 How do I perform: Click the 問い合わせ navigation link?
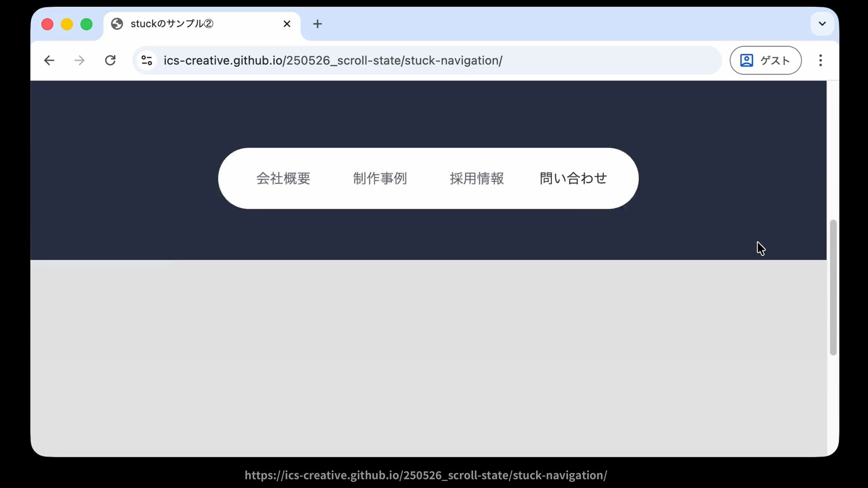tap(573, 178)
